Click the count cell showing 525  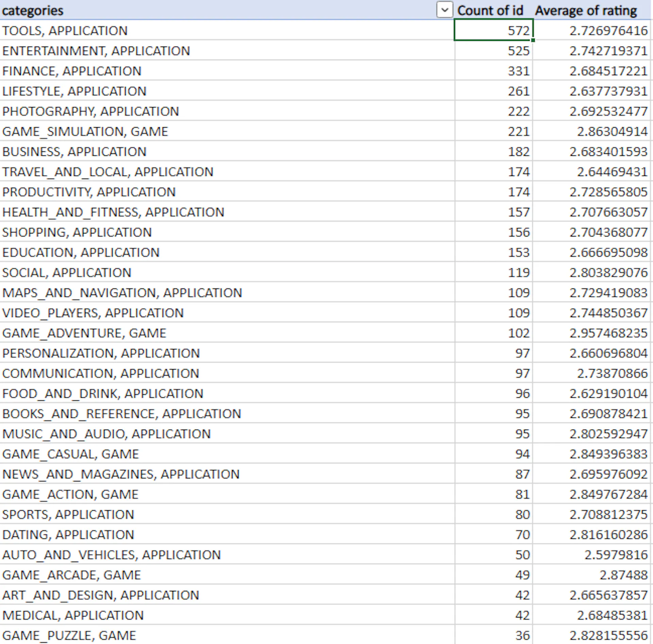click(493, 51)
